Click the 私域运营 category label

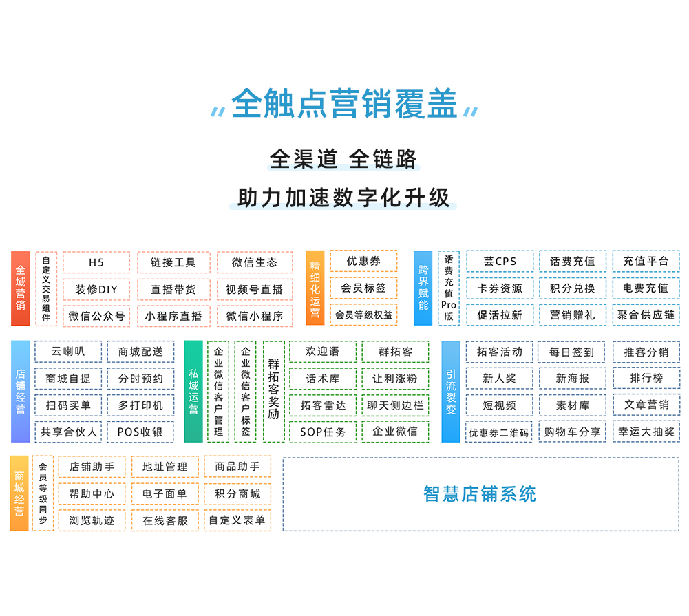click(x=193, y=392)
